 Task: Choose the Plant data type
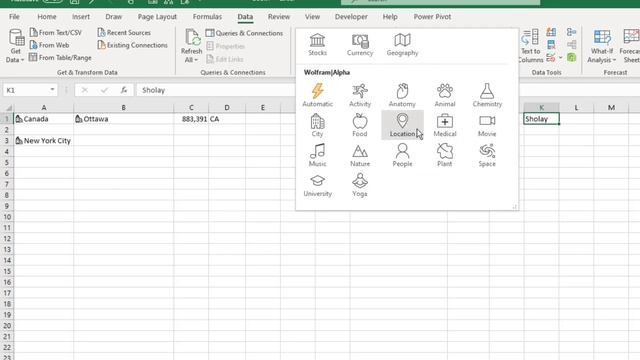tap(444, 155)
